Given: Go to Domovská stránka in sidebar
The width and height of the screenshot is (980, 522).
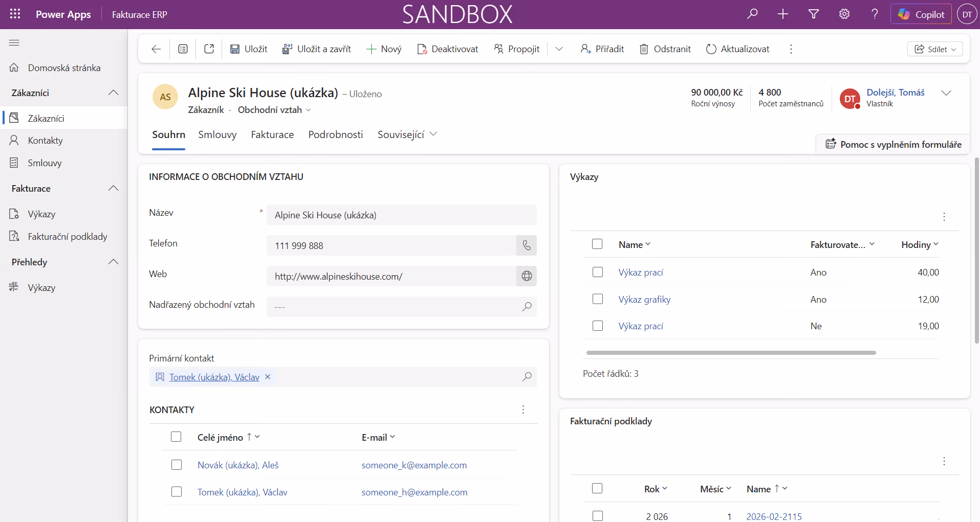Looking at the screenshot, I should (64, 68).
